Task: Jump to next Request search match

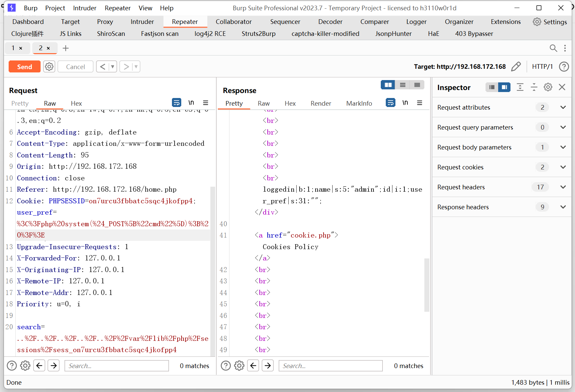Action: 54,366
